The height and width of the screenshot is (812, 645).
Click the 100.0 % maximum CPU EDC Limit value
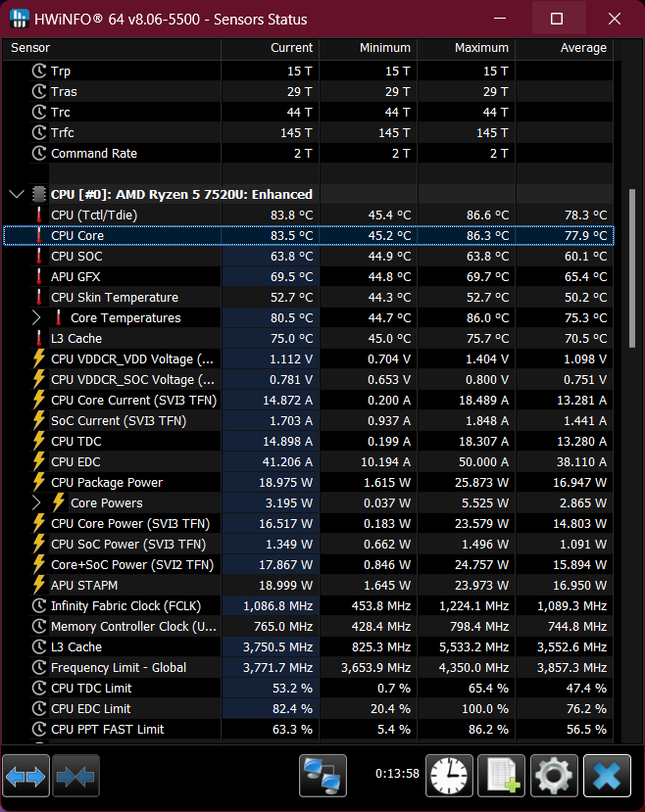click(x=487, y=708)
